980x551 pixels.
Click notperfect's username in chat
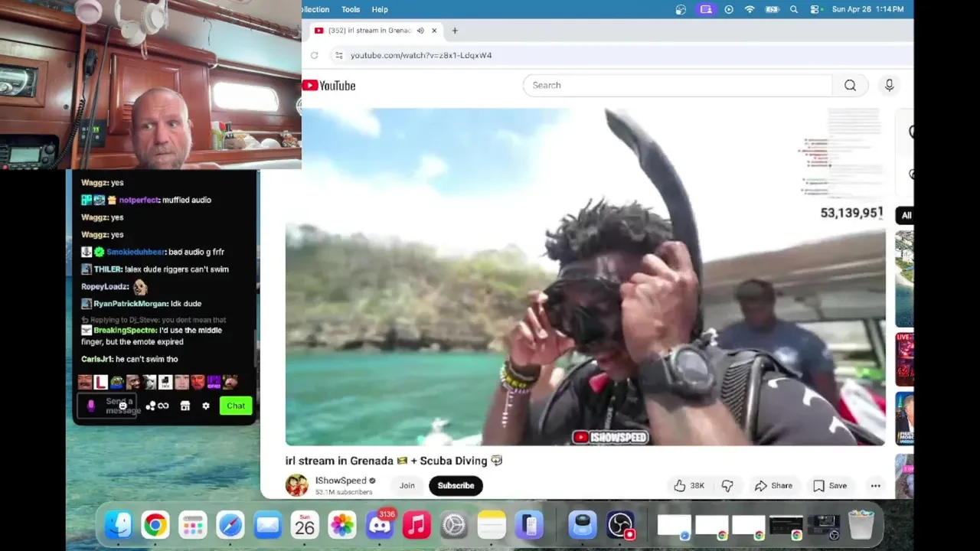coord(139,200)
